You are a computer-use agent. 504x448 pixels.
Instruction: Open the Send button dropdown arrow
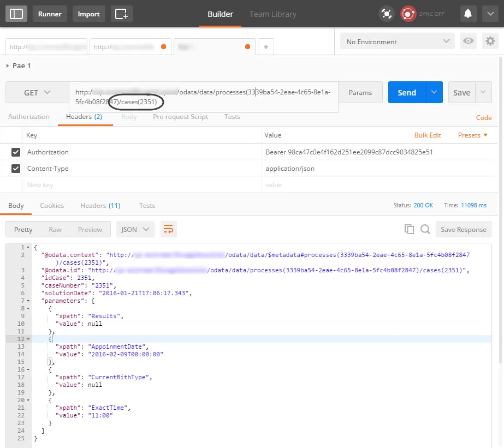[434, 92]
